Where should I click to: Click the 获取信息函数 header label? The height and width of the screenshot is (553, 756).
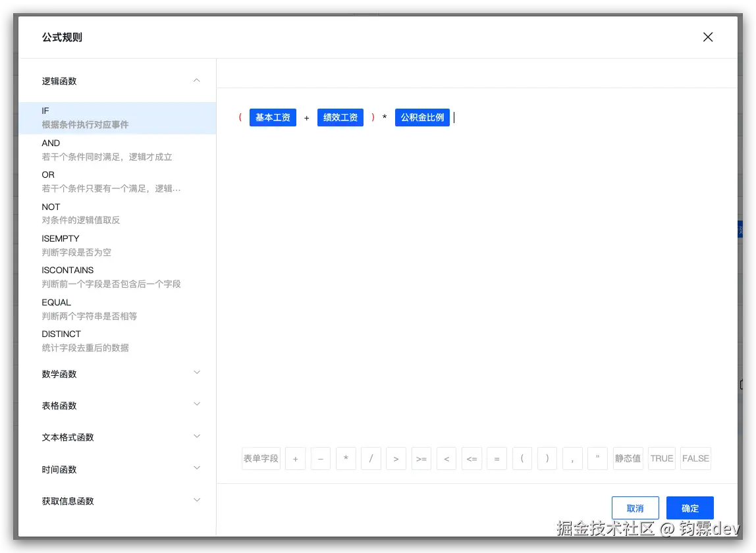click(68, 502)
